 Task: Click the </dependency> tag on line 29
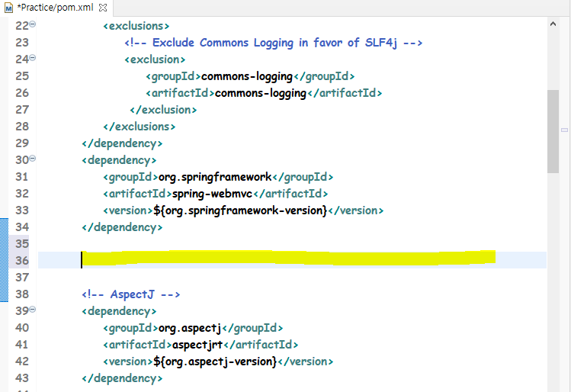click(x=122, y=143)
